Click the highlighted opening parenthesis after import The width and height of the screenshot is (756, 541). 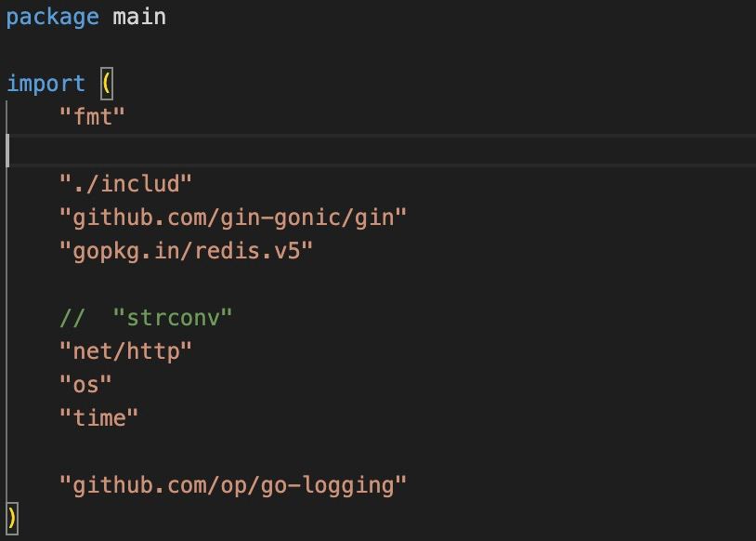pos(107,84)
